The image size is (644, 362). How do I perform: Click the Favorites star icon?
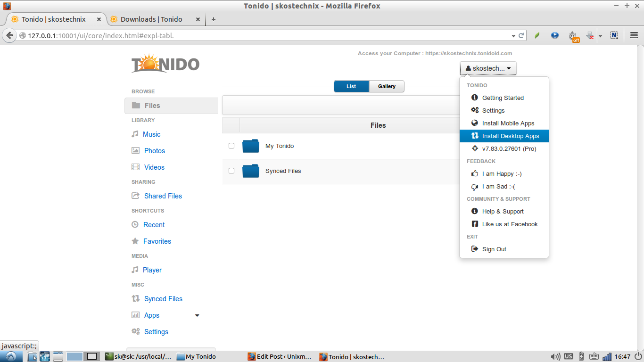(x=135, y=241)
